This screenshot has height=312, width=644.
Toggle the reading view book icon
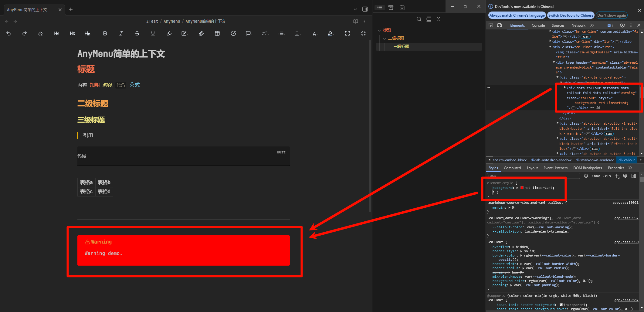[x=356, y=21]
